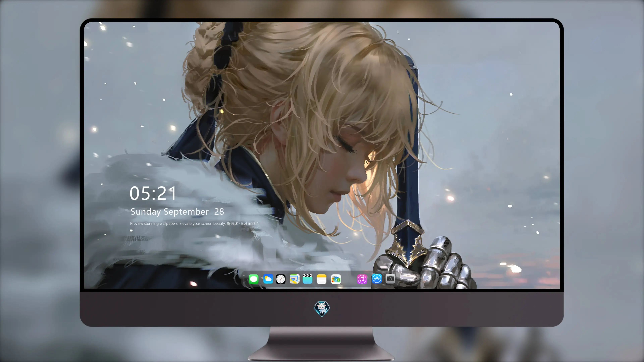The image size is (644, 362).
Task: Open the gray Camera app in the dock
Action: pos(390,279)
